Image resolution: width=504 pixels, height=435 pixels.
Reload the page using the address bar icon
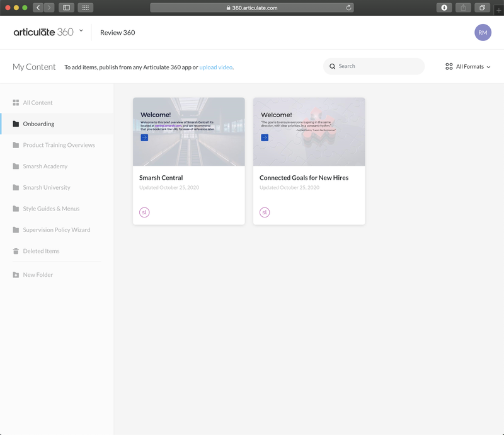tap(349, 8)
